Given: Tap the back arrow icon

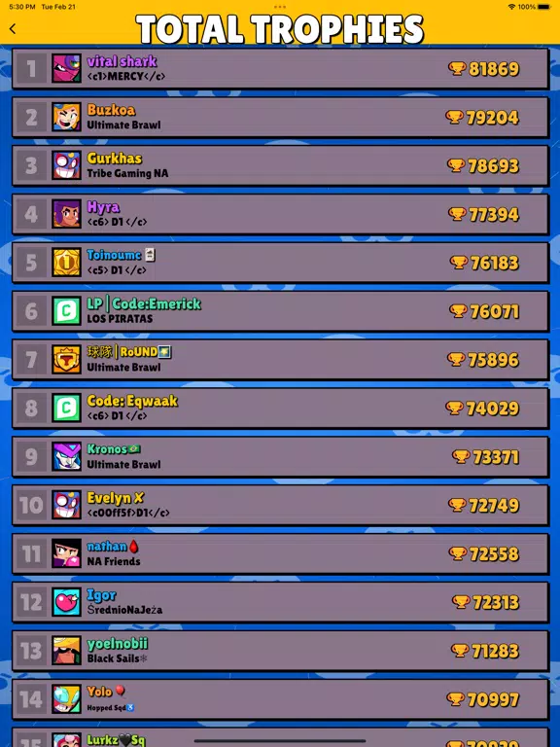Looking at the screenshot, I should coord(13,29).
